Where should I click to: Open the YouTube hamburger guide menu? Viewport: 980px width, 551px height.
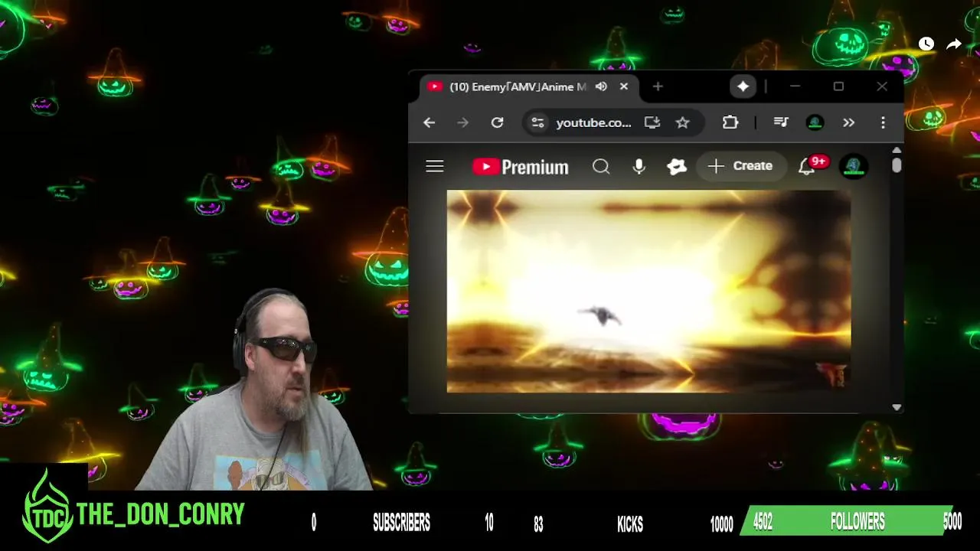(x=435, y=166)
